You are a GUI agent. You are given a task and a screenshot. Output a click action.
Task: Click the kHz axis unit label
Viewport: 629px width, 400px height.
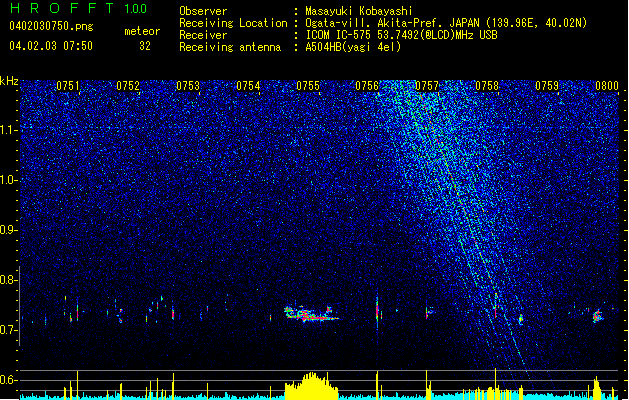[9, 81]
